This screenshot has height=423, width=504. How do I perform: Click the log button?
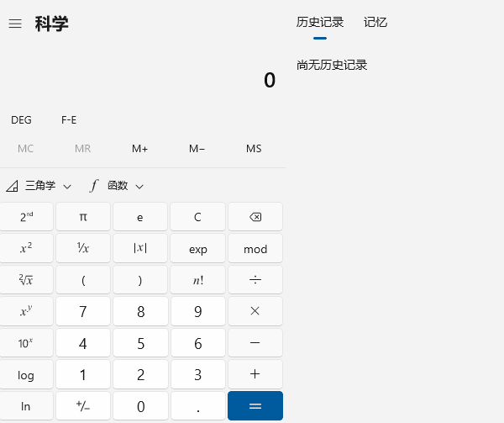pos(26,374)
